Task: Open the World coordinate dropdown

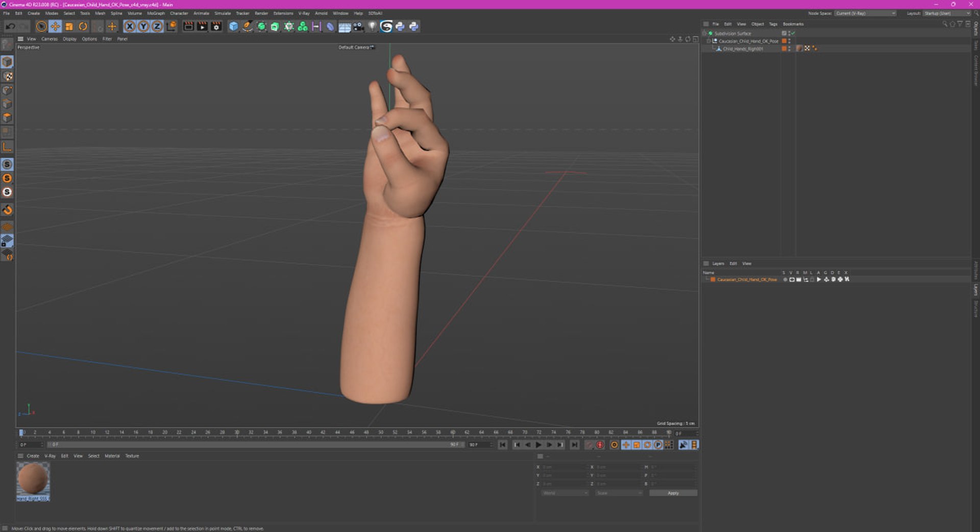Action: (x=565, y=493)
